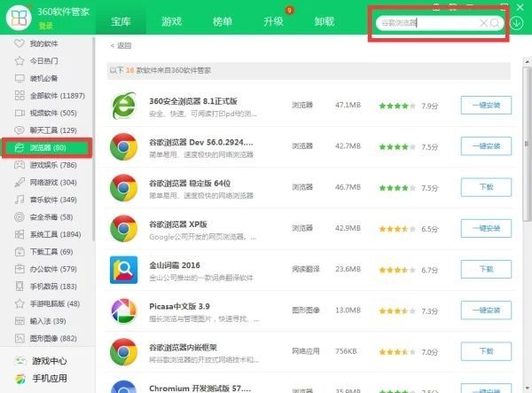The image size is (532, 393).
Task: Open 游戏中心 icon at sidebar bottom
Action: [20, 361]
